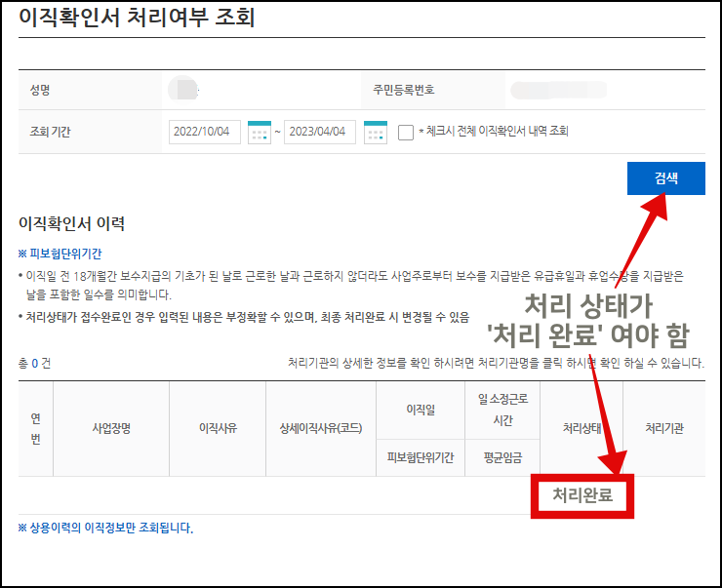722x588 pixels.
Task: Select the 상세이직사유(코드) column header
Action: pos(321,428)
